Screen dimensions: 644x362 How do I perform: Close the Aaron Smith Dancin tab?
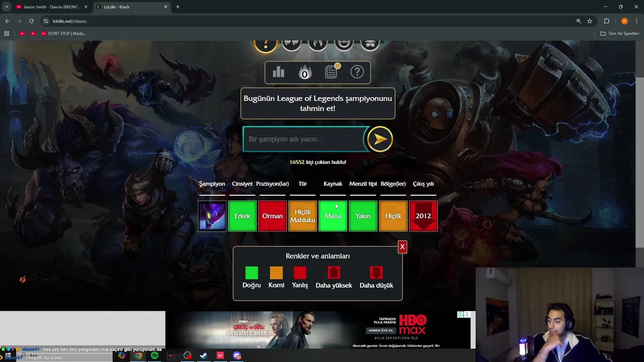click(x=86, y=7)
